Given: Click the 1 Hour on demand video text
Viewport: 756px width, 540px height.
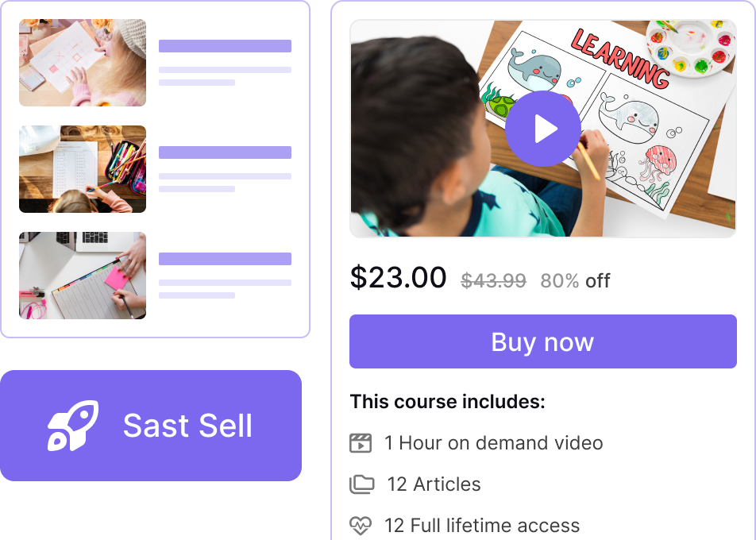Looking at the screenshot, I should click(494, 443).
